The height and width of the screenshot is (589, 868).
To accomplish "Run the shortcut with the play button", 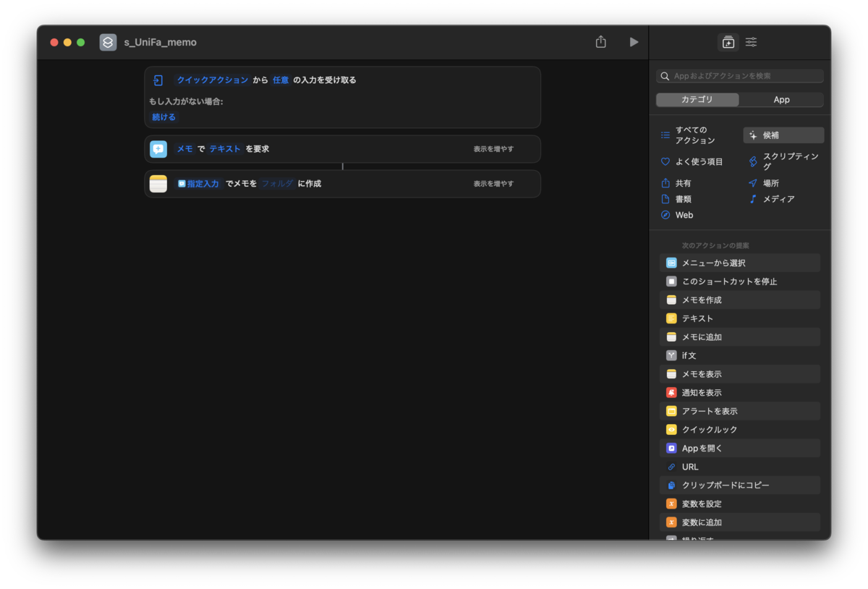I will (634, 42).
